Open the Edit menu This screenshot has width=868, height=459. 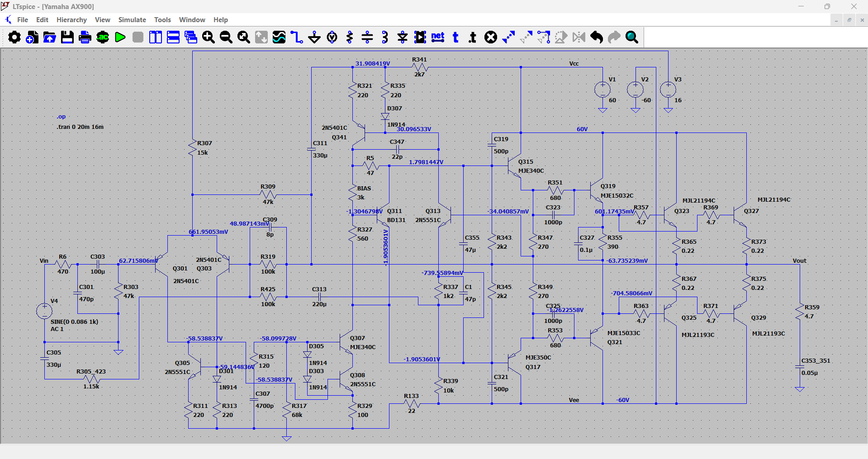(42, 20)
